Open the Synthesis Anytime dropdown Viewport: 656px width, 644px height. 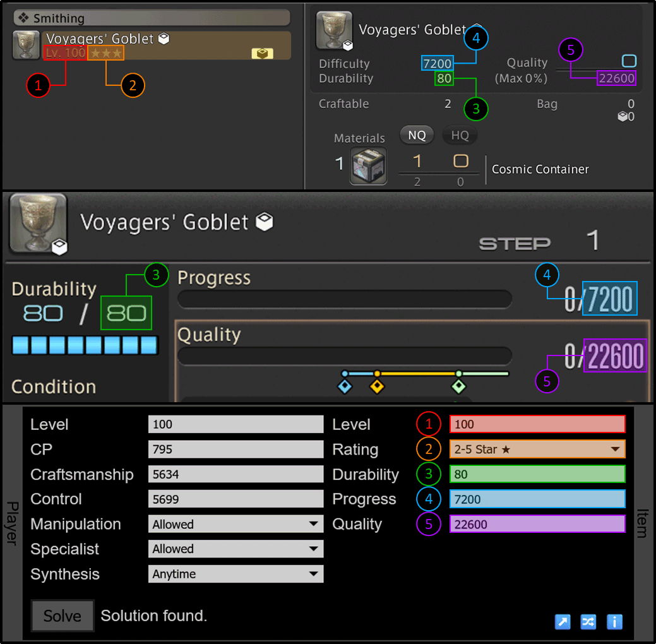pyautogui.click(x=236, y=574)
